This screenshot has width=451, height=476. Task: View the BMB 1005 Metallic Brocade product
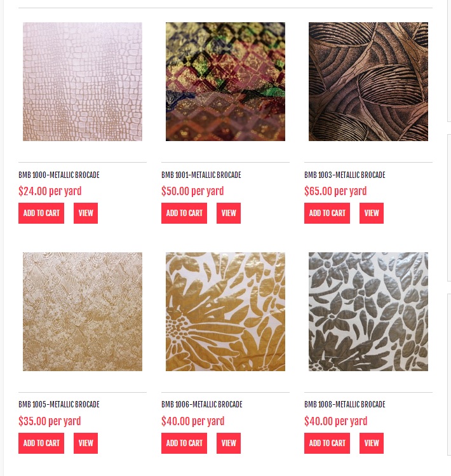(x=86, y=443)
